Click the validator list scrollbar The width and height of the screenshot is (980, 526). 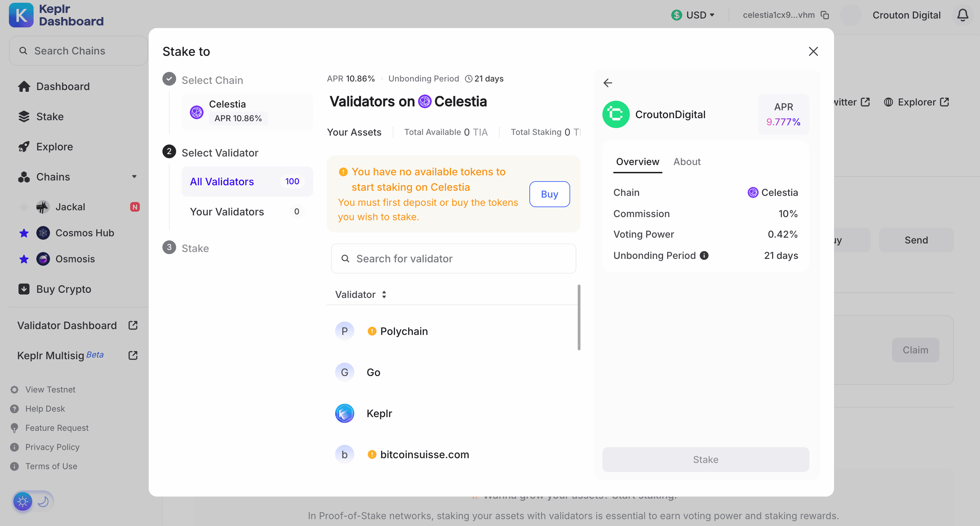(579, 317)
